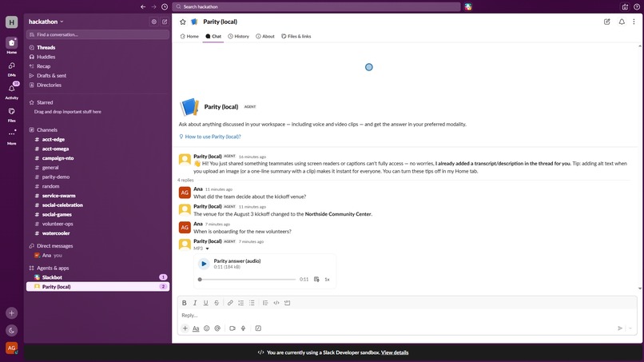Toggle blockquote formatting
Image resolution: width=644 pixels, height=362 pixels.
click(265, 303)
